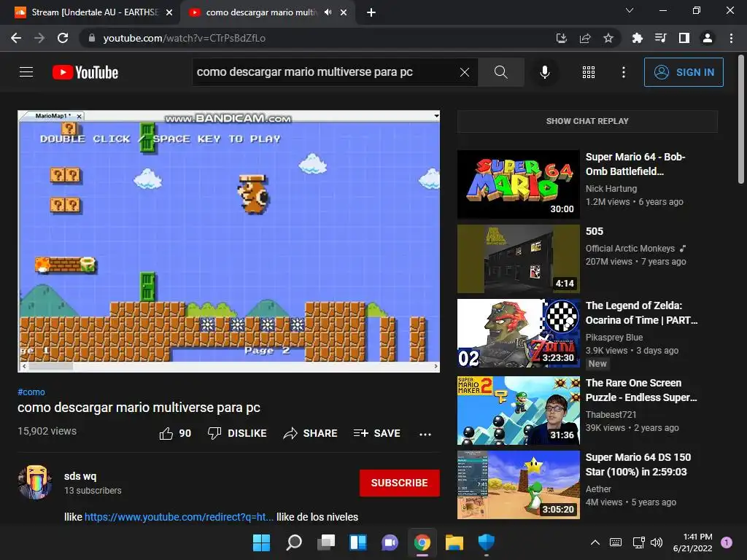Image resolution: width=747 pixels, height=560 pixels.
Task: Open the Zelda Ocarina of Time thumbnail
Action: [519, 333]
